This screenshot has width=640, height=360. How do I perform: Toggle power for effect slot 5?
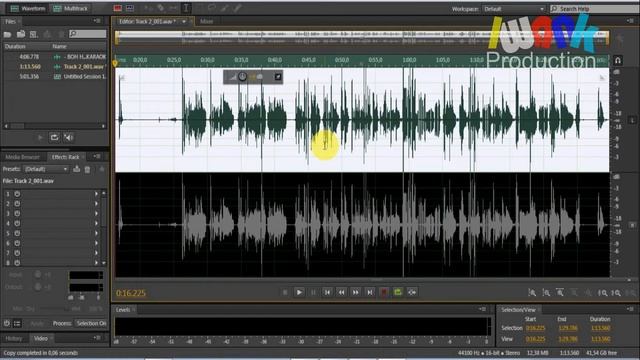coord(17,233)
